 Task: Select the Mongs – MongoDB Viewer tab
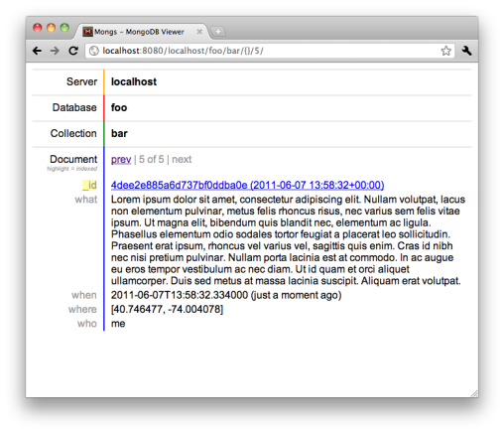143,32
